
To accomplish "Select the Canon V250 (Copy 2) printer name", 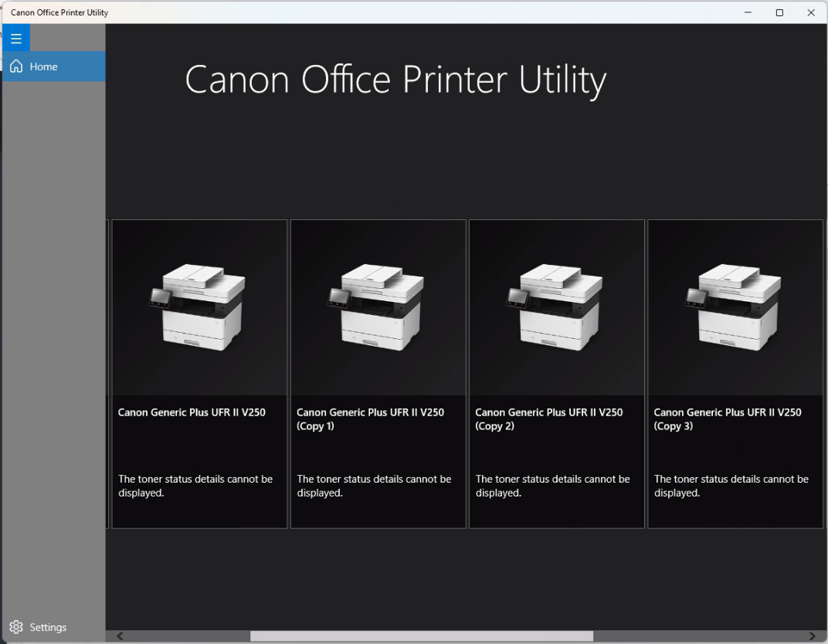I will (548, 419).
